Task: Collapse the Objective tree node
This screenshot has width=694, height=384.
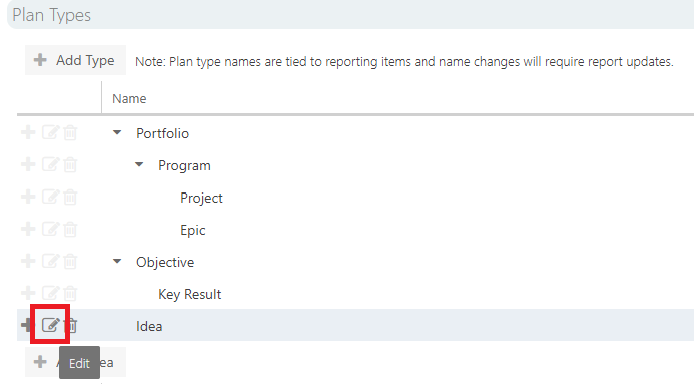Action: [x=117, y=261]
